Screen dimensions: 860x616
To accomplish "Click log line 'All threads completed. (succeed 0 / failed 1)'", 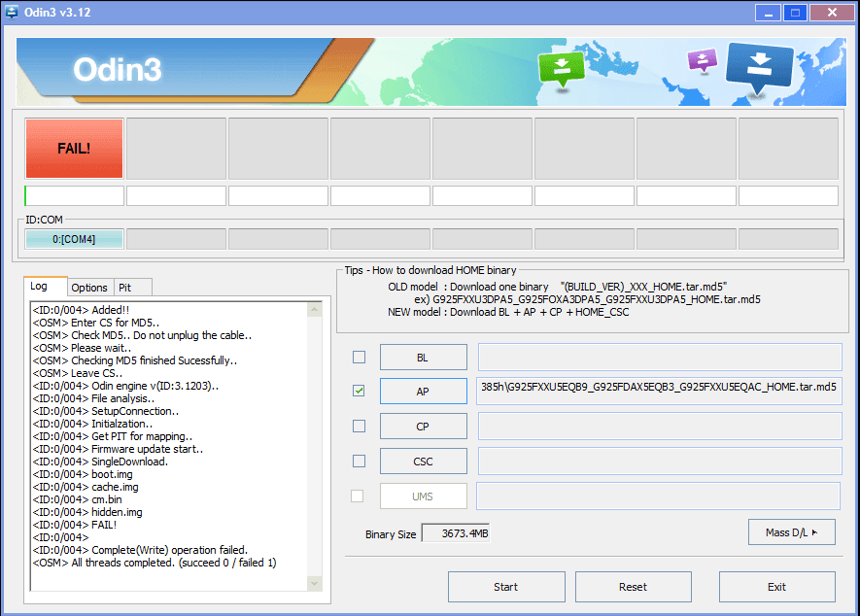I will [x=155, y=563].
